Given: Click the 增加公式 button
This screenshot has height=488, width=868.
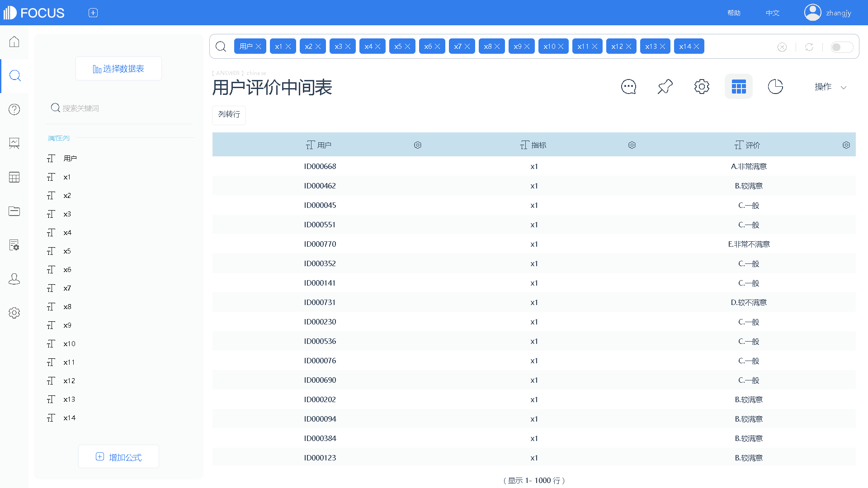Looking at the screenshot, I should pos(118,457).
